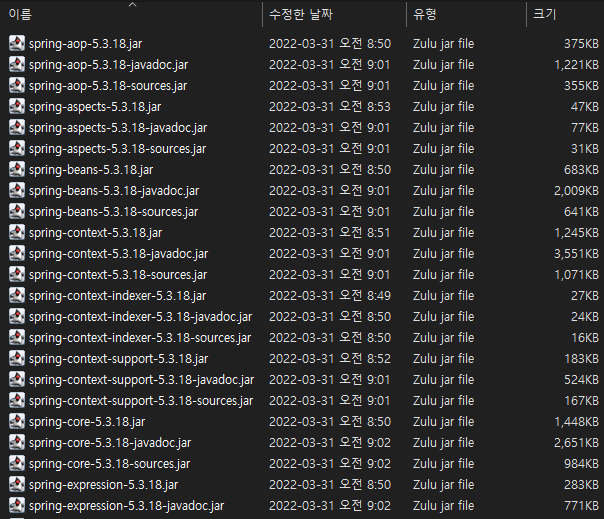Click the jar icon of spring-aop-5.3.18-sources.jar
Viewport: 604px width, 519px height.
pos(17,85)
